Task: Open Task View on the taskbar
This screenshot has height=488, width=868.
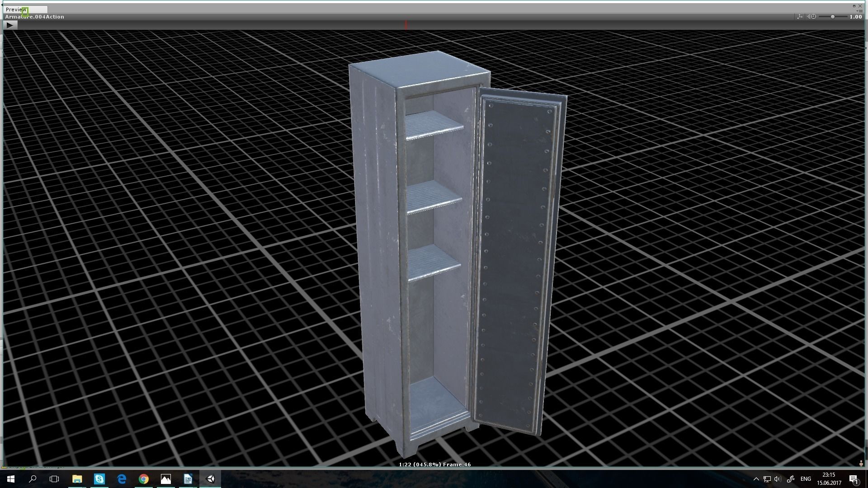Action: point(54,479)
